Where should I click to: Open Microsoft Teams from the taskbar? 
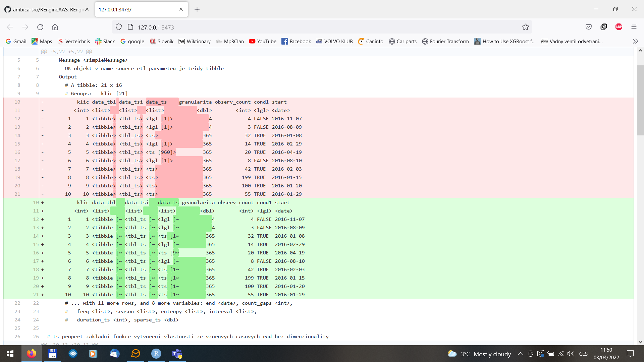tap(177, 354)
